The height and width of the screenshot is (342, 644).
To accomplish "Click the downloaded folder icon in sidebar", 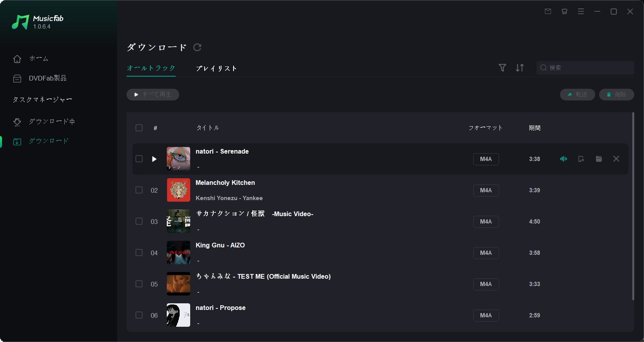I will click(x=17, y=141).
